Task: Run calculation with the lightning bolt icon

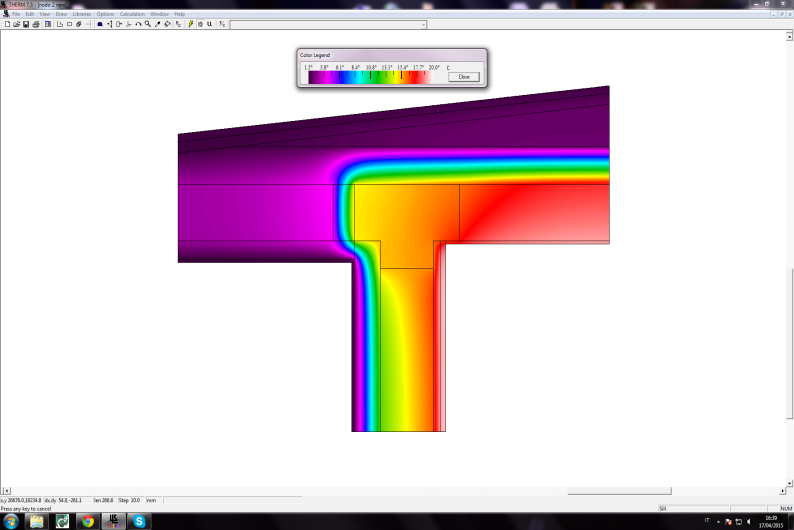Action: pyautogui.click(x=190, y=24)
